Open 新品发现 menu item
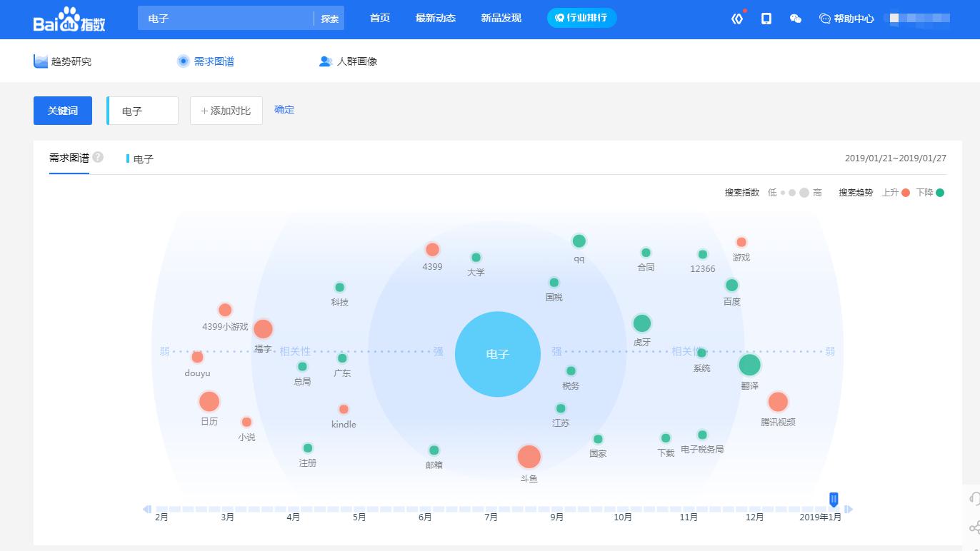The width and height of the screenshot is (980, 551). [x=501, y=18]
